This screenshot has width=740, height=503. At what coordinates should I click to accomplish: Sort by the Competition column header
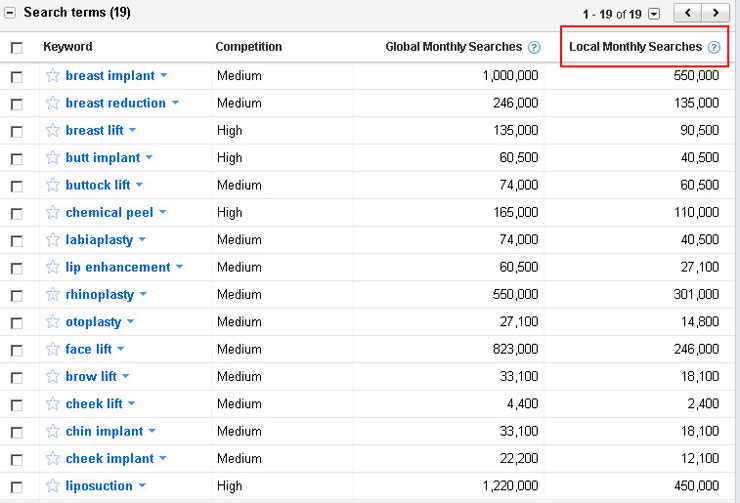click(x=248, y=47)
